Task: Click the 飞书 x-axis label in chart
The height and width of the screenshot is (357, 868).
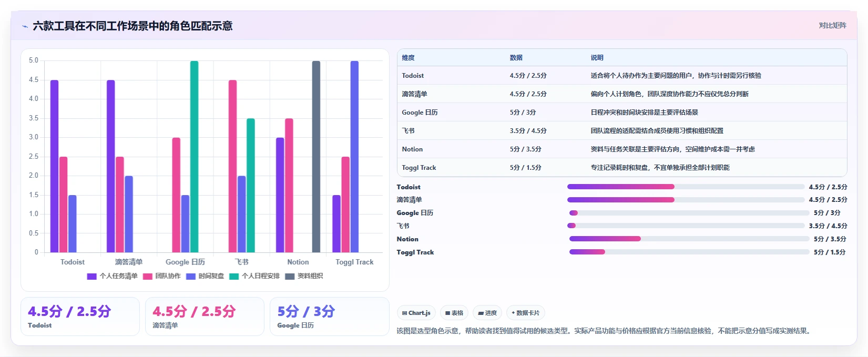Action: pyautogui.click(x=241, y=262)
